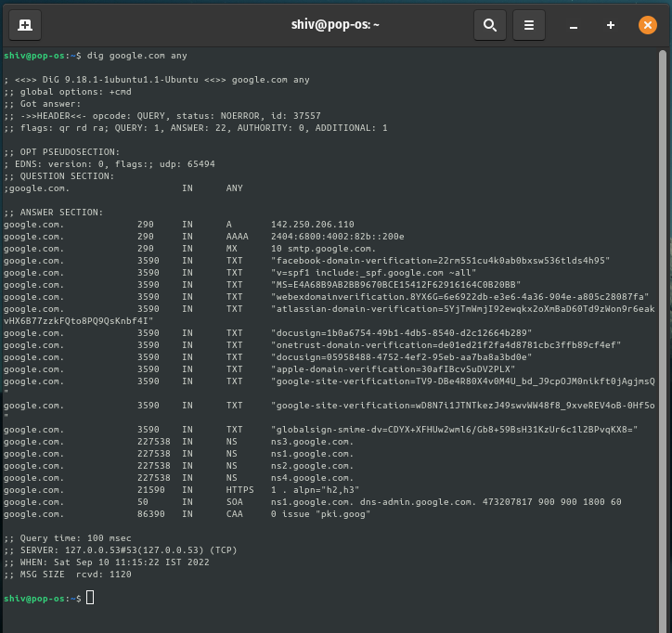The height and width of the screenshot is (633, 672).
Task: Click the window title shiv@pop-os
Action: (x=335, y=25)
